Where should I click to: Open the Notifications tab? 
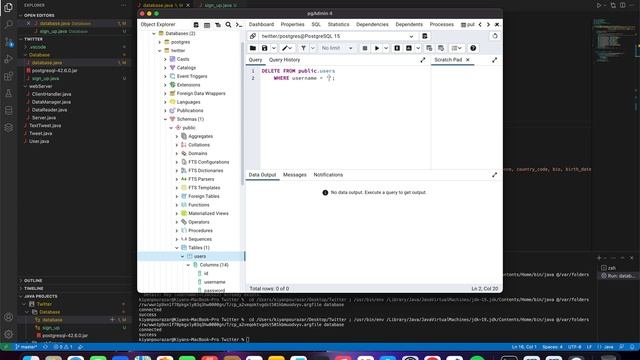[328, 175]
